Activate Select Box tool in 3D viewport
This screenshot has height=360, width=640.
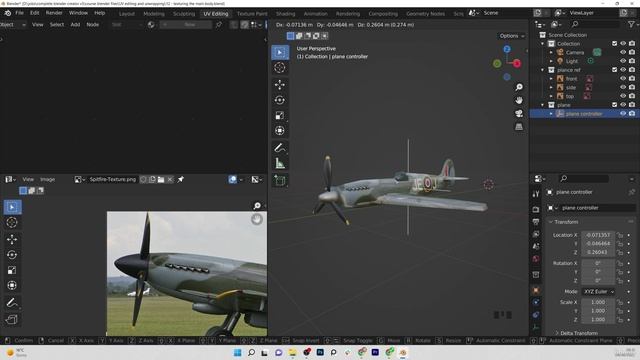280,52
